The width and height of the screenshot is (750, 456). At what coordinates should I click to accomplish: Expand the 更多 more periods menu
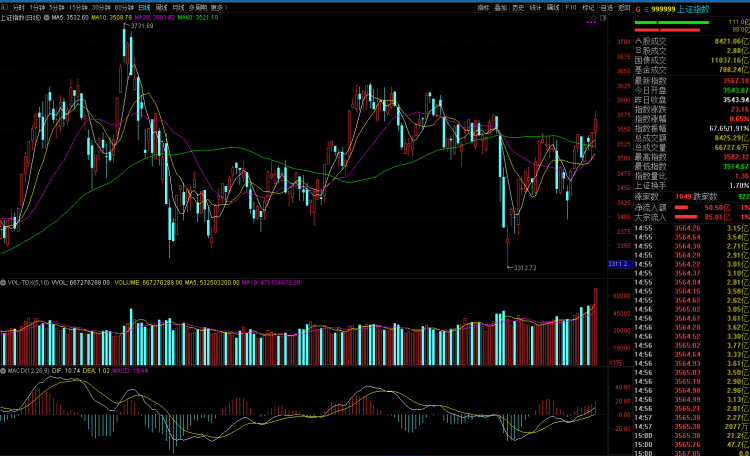coord(218,7)
